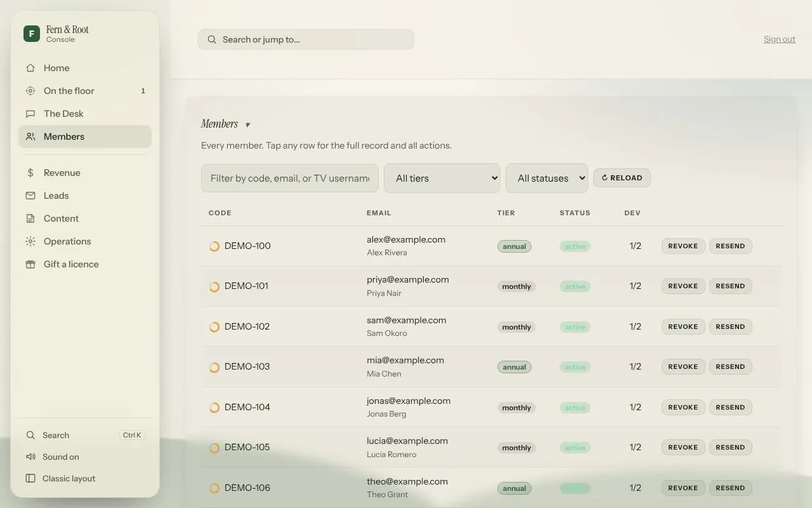Open the All tiers dropdown
This screenshot has width=812, height=508.
pos(442,178)
